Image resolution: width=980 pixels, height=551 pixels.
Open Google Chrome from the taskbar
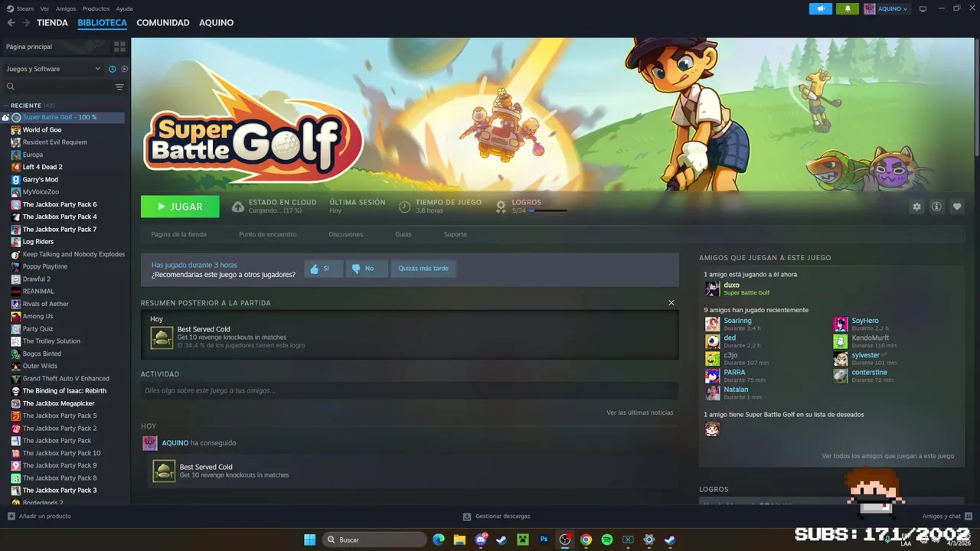(586, 540)
